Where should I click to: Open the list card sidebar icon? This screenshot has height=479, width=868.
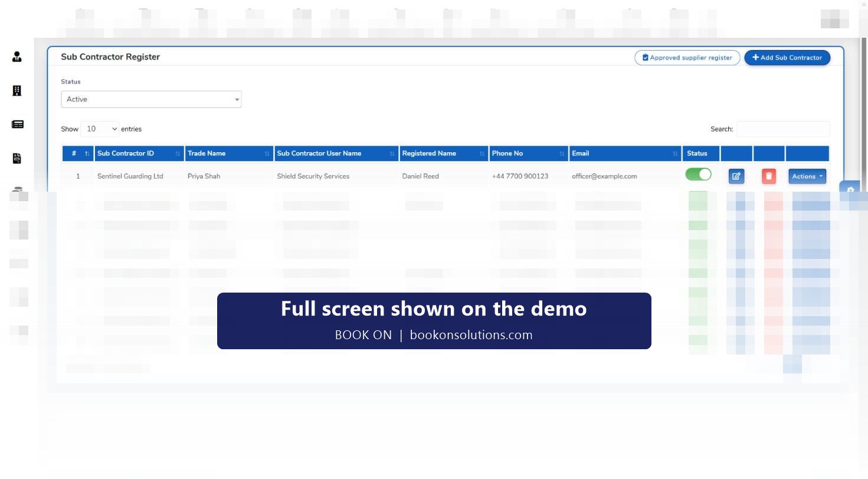tap(17, 124)
